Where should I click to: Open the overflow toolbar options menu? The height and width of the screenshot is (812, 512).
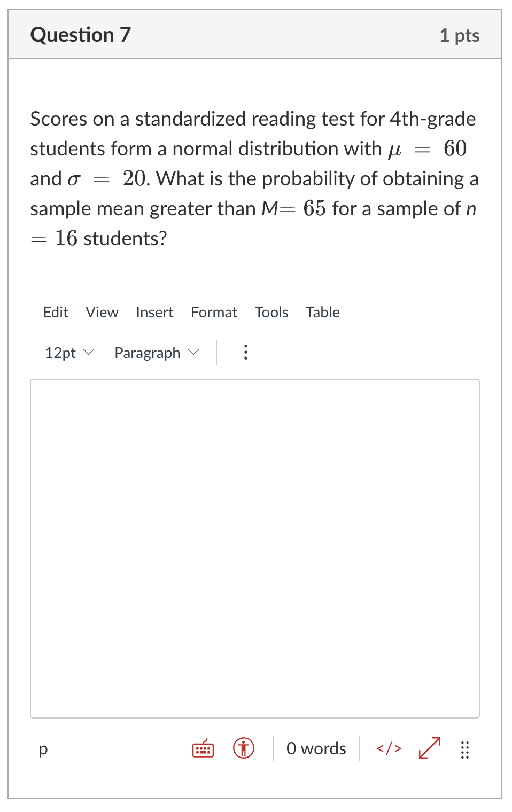pos(245,352)
